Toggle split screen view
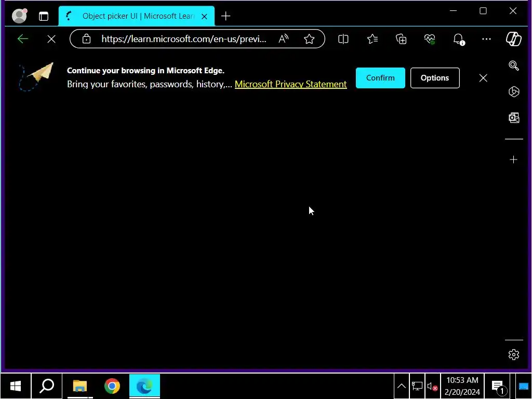The height and width of the screenshot is (399, 532). click(343, 39)
